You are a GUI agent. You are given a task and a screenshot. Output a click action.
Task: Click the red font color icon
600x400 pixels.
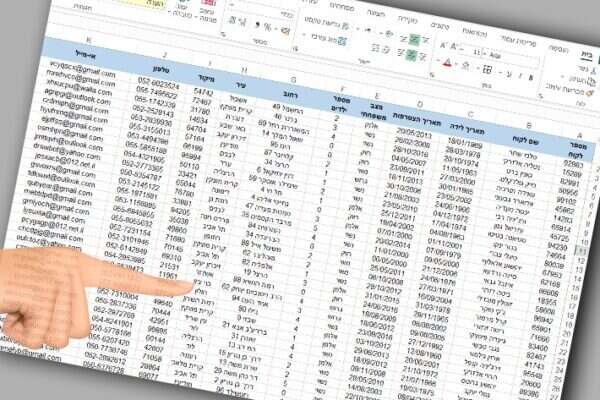447,63
